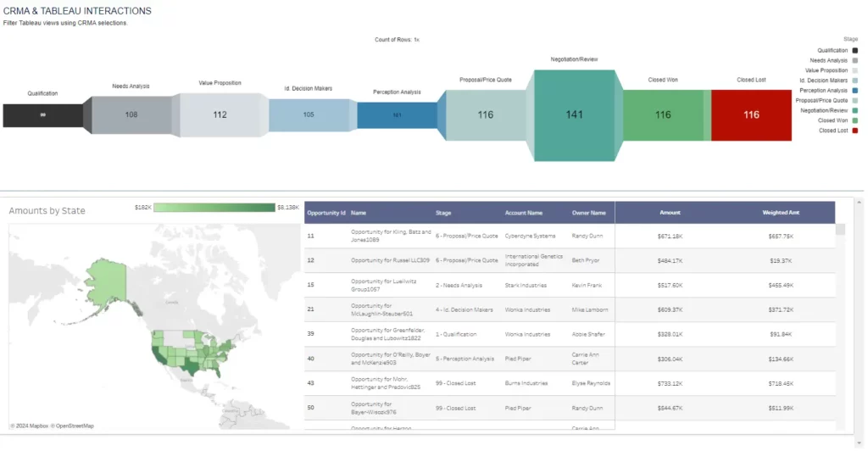Click the Opportunity Id column header
Viewport: 868px width, 451px height.
point(325,213)
